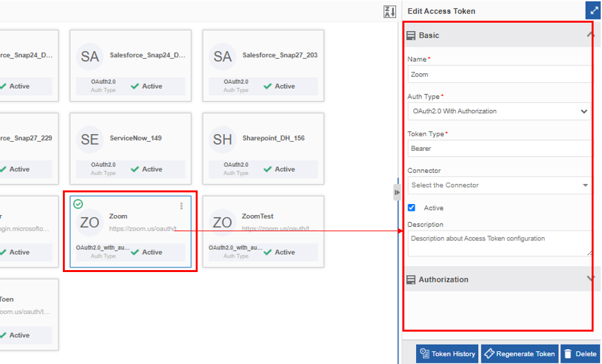Select the Salesforce_Snap27_203 card title
602x364 pixels.
point(280,55)
